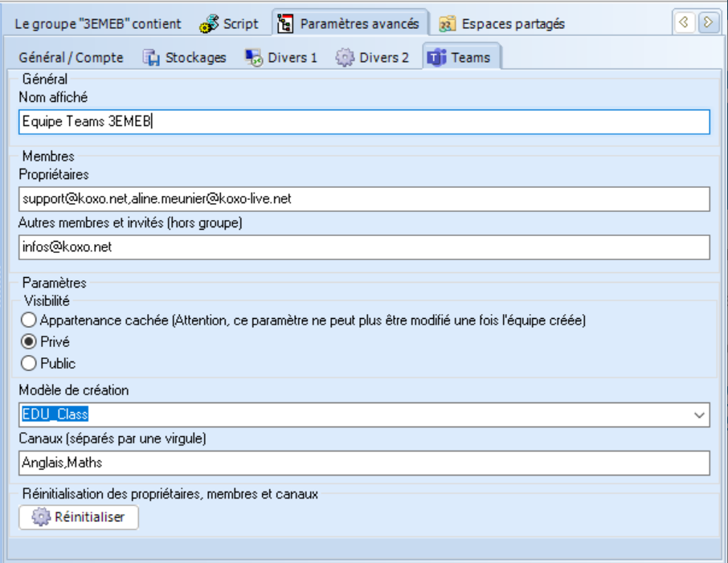Click the tab scroll right arrow
This screenshot has height=563, width=728.
(x=708, y=22)
